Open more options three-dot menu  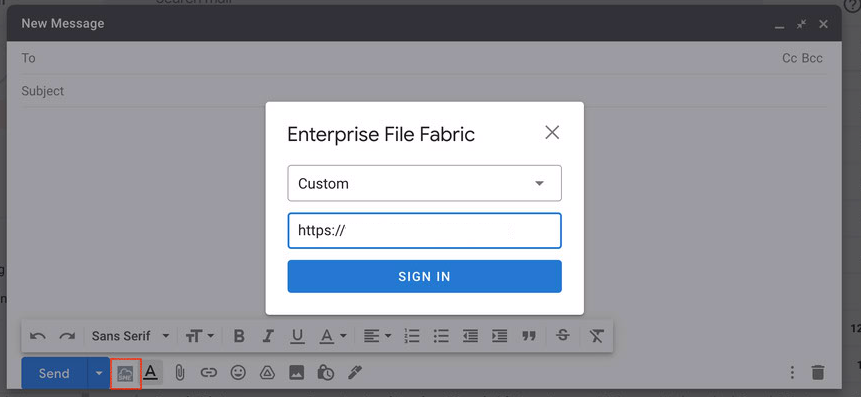tap(792, 373)
